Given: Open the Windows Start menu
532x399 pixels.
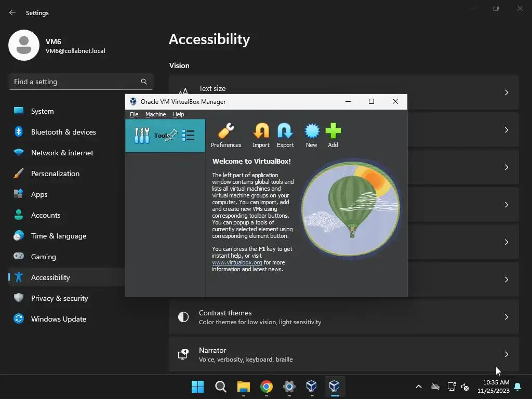Looking at the screenshot, I should coord(197,387).
